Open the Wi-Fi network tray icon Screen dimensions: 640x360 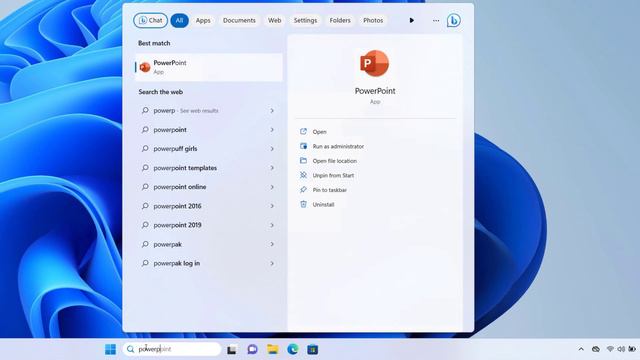click(x=610, y=349)
